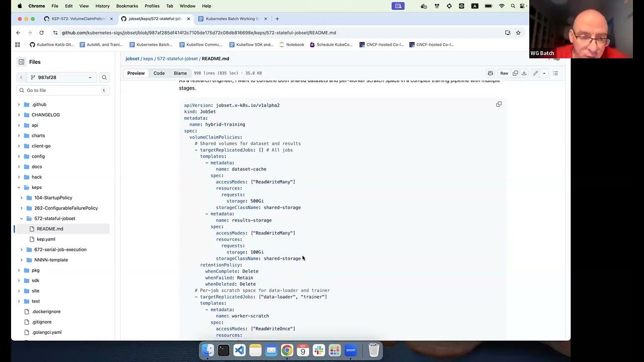Image resolution: width=644 pixels, height=362 pixels.
Task: Edit this file with the pencil icon
Action: 535,73
